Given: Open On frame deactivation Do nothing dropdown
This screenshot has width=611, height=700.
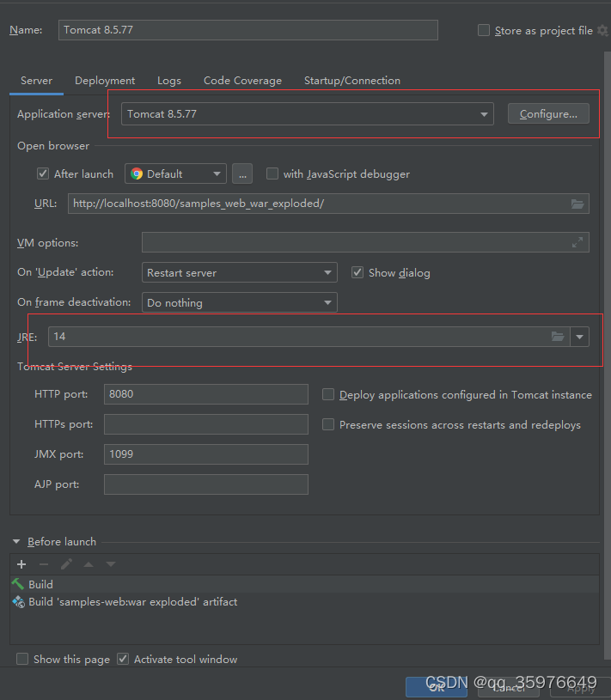Looking at the screenshot, I should [240, 302].
